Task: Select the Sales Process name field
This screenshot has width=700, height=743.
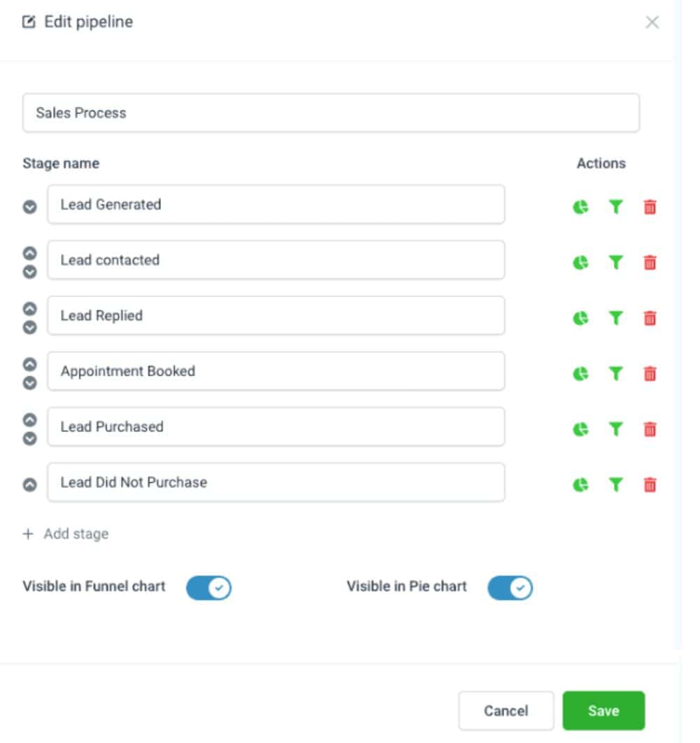Action: point(331,112)
